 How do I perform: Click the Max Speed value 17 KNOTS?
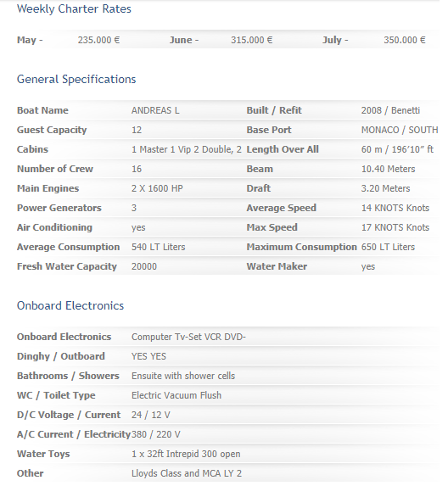pos(395,227)
